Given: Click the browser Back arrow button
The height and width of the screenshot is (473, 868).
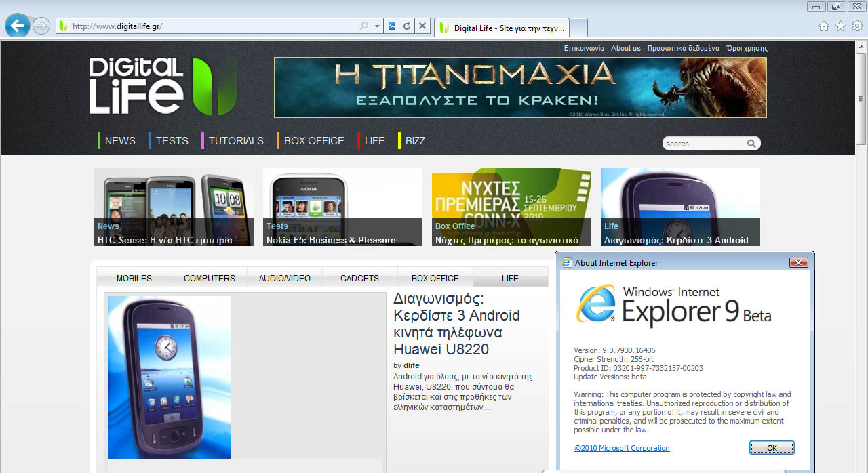Looking at the screenshot, I should pyautogui.click(x=17, y=26).
